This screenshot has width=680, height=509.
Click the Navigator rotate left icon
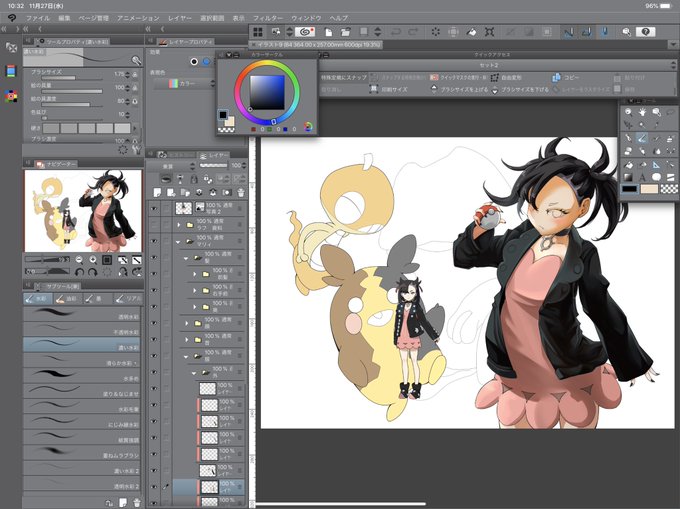point(79,272)
